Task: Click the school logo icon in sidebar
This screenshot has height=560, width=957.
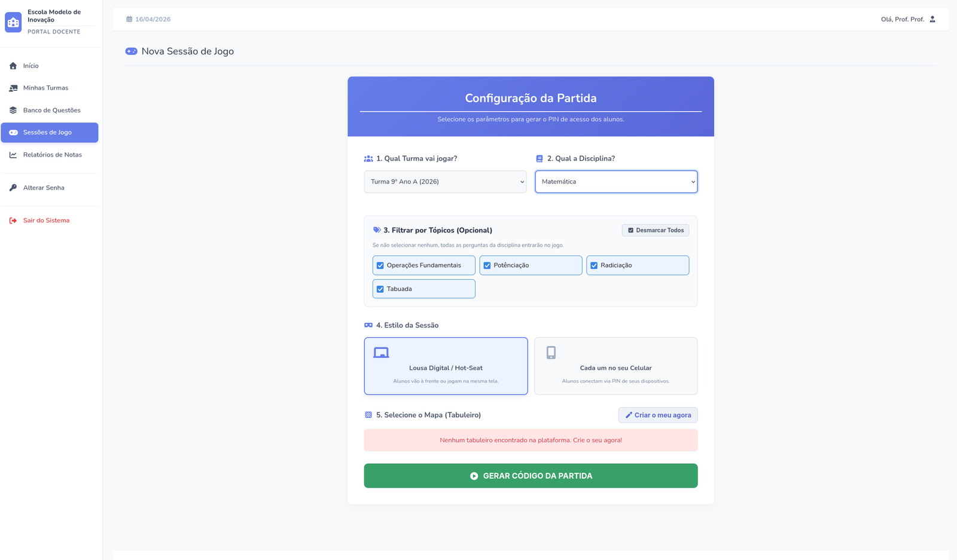Action: [13, 22]
